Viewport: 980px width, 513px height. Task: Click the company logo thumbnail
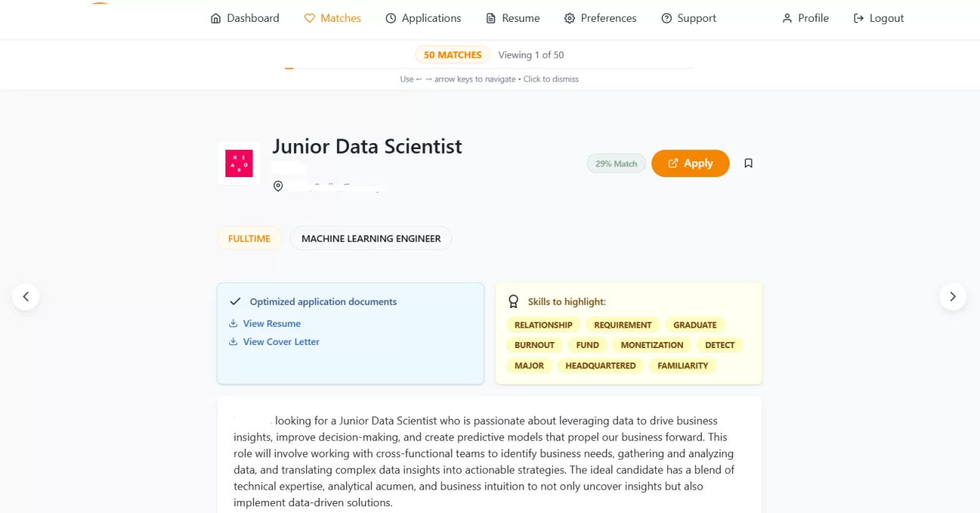point(239,163)
